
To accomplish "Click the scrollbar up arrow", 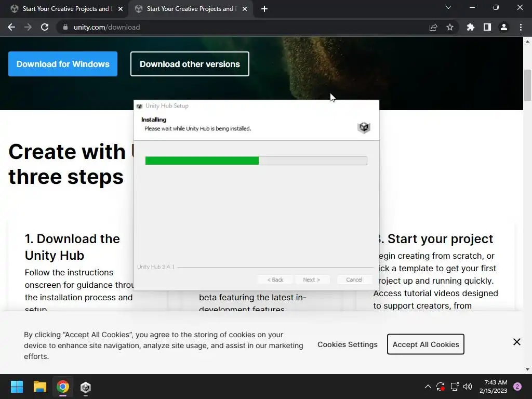I will pos(527,42).
